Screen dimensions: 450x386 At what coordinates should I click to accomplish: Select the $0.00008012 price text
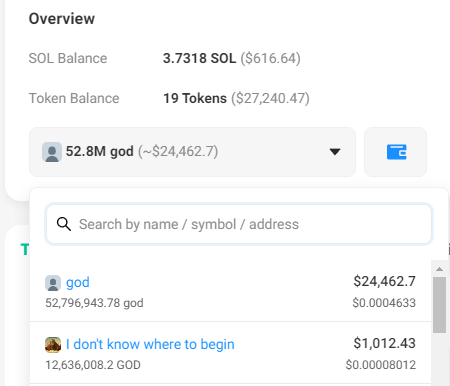pos(381,365)
